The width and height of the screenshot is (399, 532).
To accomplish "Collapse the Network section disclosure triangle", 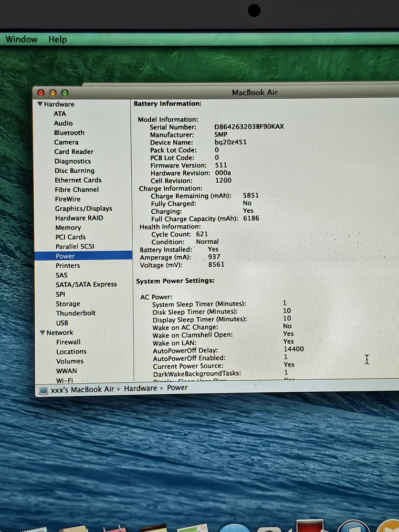I will (43, 333).
